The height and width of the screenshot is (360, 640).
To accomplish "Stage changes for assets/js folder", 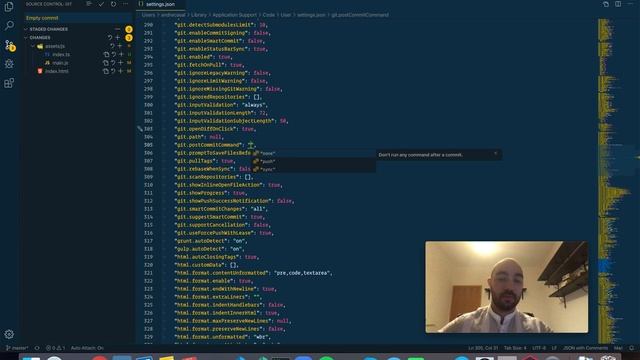I will 120,46.
